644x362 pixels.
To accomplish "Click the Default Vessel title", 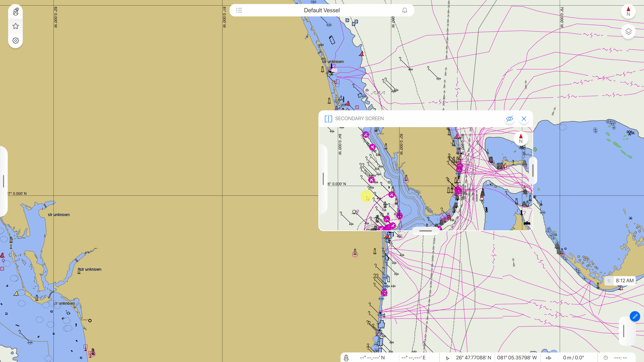I will 322,10.
